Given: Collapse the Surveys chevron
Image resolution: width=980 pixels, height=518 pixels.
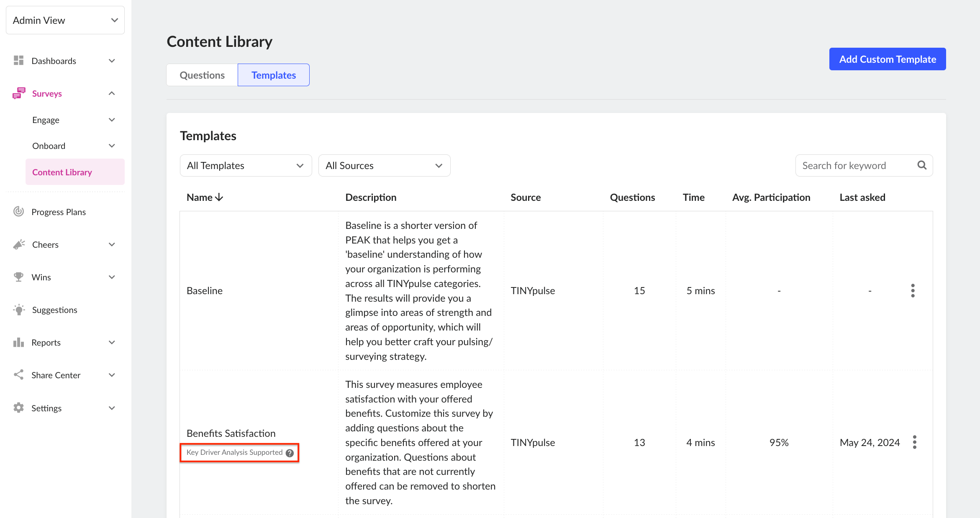Looking at the screenshot, I should 112,93.
